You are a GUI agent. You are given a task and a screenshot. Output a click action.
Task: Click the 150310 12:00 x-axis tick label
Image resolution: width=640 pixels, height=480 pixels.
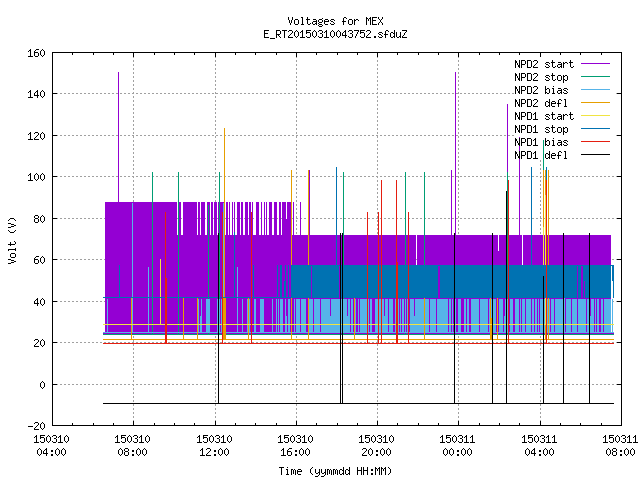214,446
